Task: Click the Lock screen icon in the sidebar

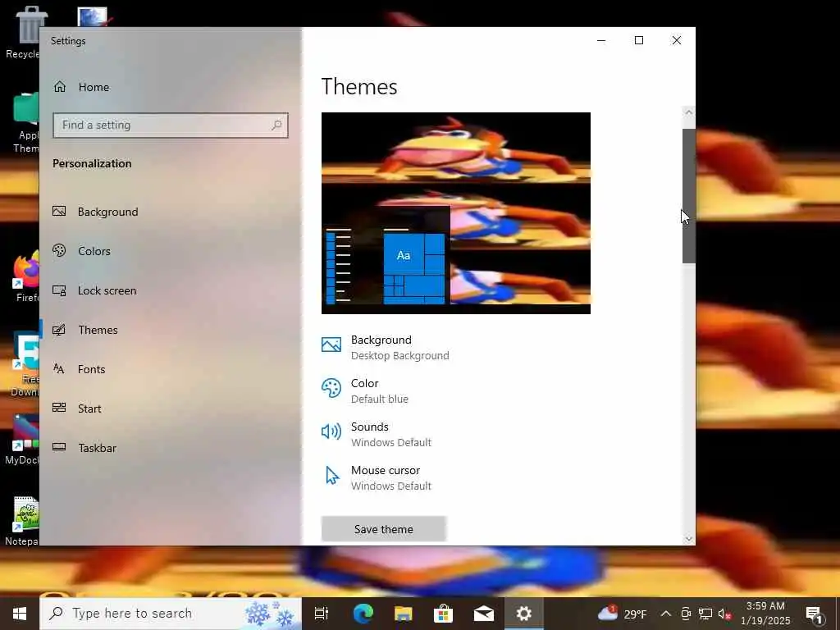Action: 59,290
